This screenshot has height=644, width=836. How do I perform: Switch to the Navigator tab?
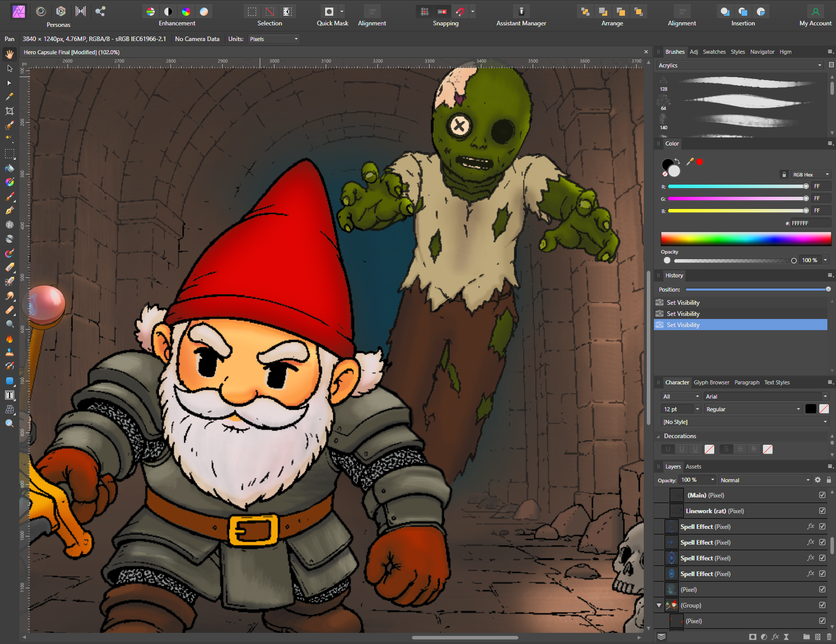pyautogui.click(x=762, y=52)
